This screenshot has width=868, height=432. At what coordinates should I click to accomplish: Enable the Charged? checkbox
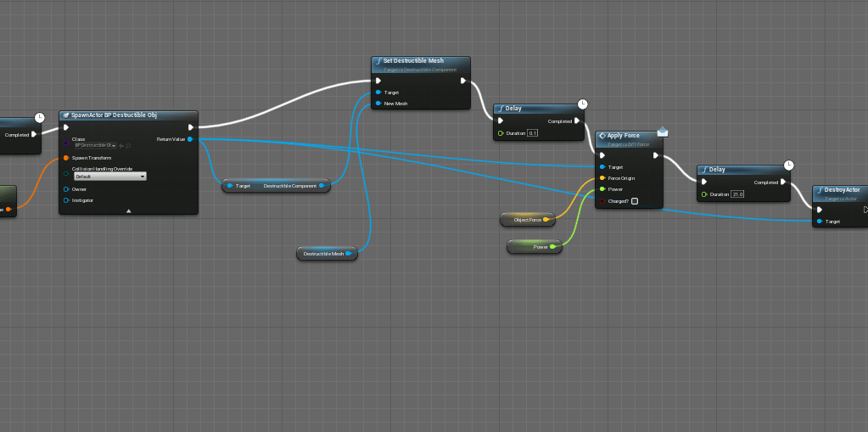[x=634, y=201]
